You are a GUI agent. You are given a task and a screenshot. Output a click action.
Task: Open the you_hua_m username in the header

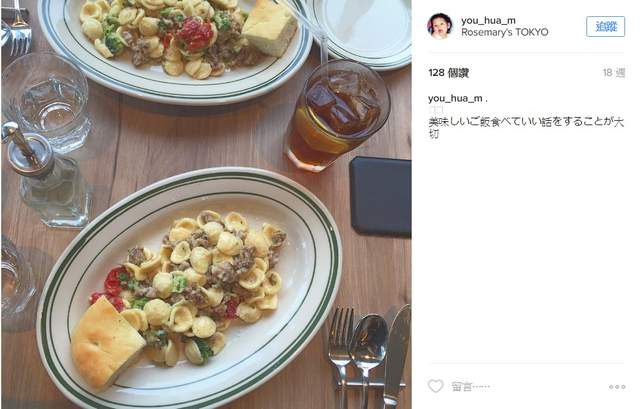pos(488,20)
